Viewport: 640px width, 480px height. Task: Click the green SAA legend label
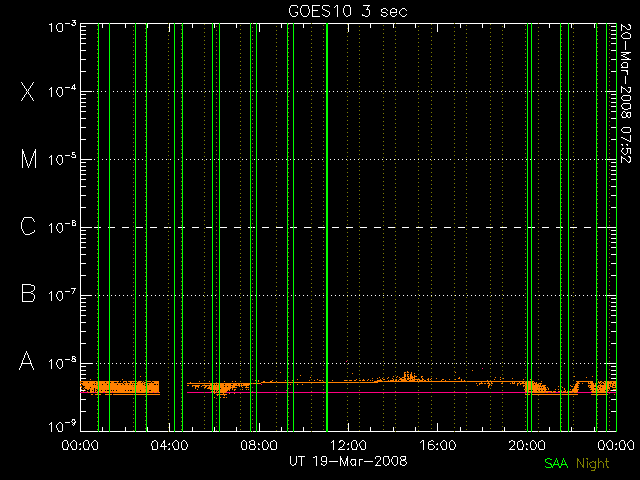pyautogui.click(x=556, y=463)
